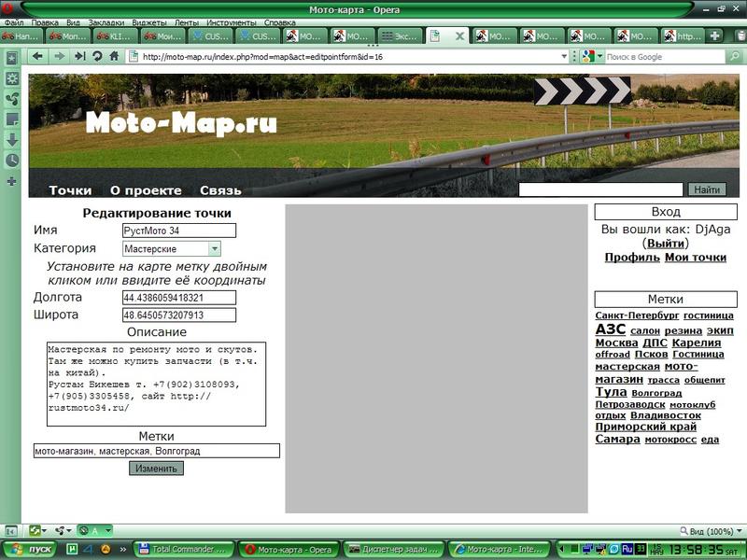Open the Закладки menu

point(106,22)
